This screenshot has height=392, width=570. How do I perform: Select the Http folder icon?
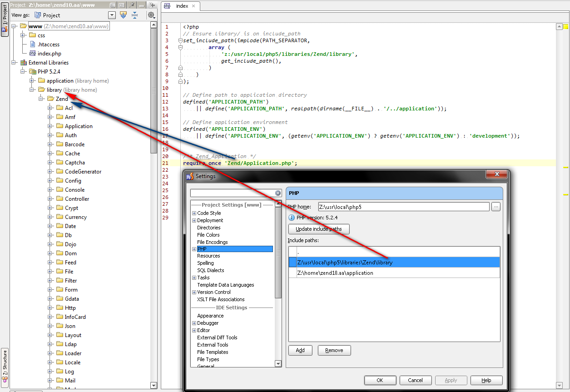point(59,308)
